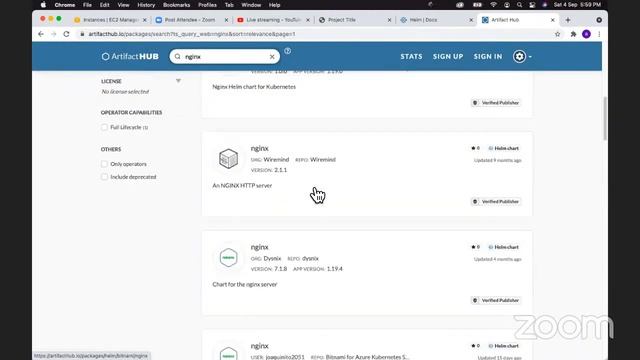Click Verified Publisher badge on top Nginx card

(x=496, y=103)
